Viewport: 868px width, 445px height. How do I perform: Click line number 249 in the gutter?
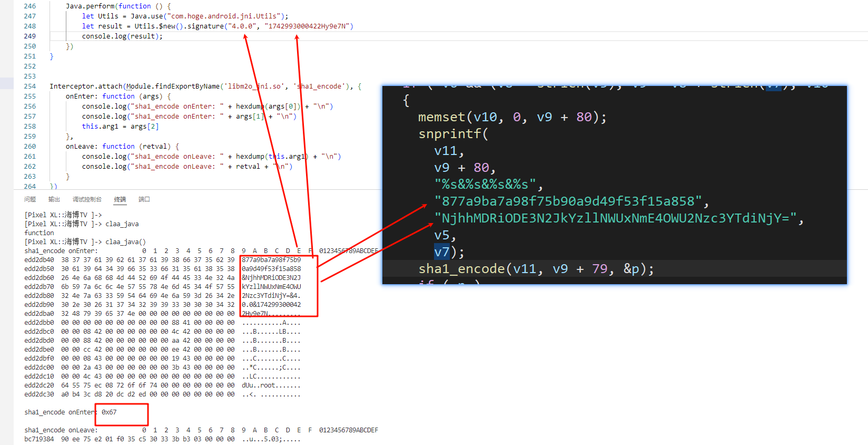click(x=30, y=36)
